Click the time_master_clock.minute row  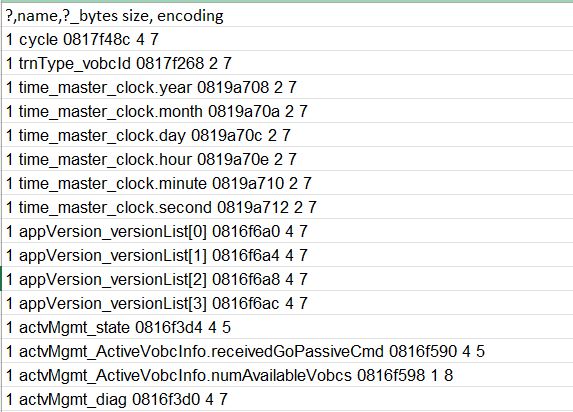click(x=287, y=183)
